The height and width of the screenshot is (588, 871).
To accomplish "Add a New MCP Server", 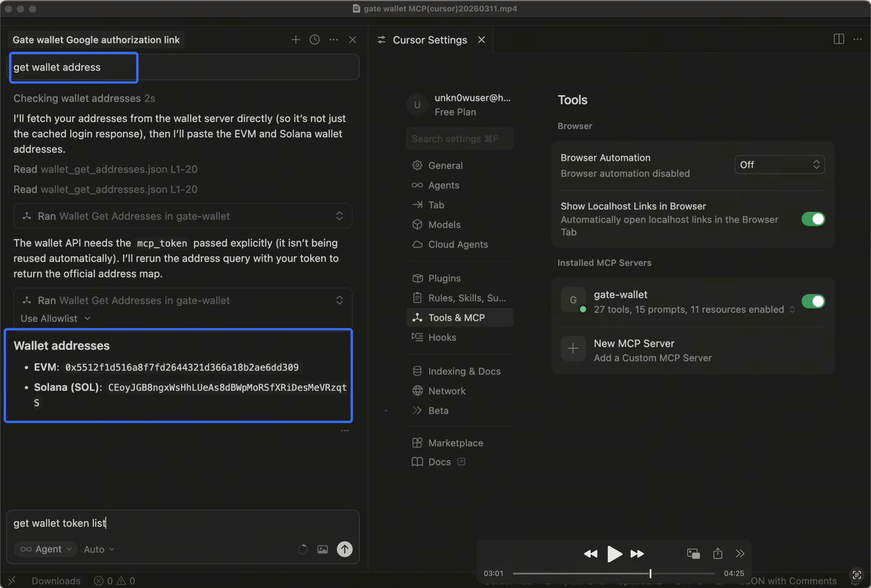I will [634, 350].
